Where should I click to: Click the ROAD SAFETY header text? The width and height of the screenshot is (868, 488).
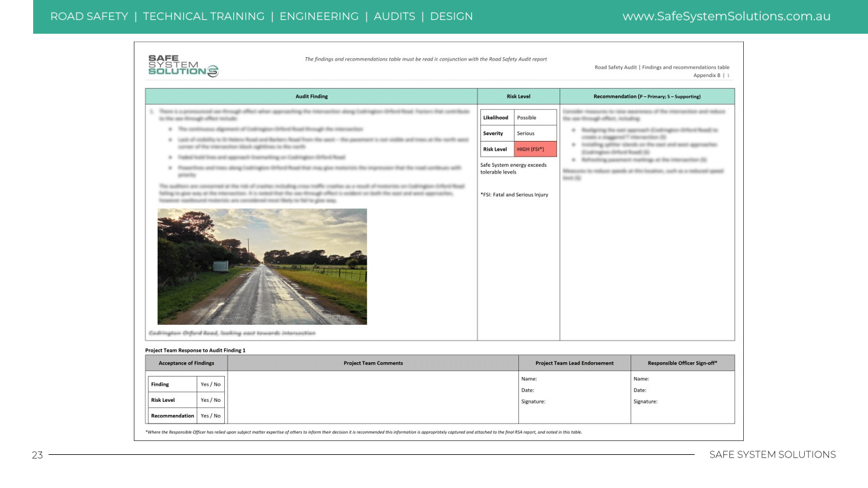(x=89, y=16)
